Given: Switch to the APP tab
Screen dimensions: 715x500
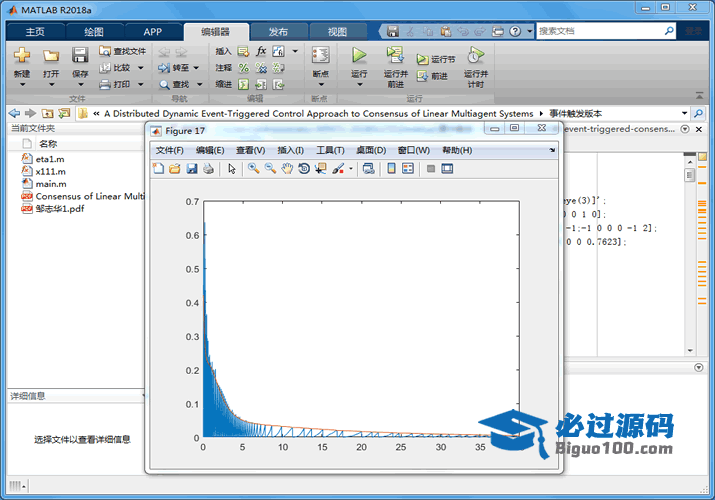Looking at the screenshot, I should pyautogui.click(x=152, y=32).
